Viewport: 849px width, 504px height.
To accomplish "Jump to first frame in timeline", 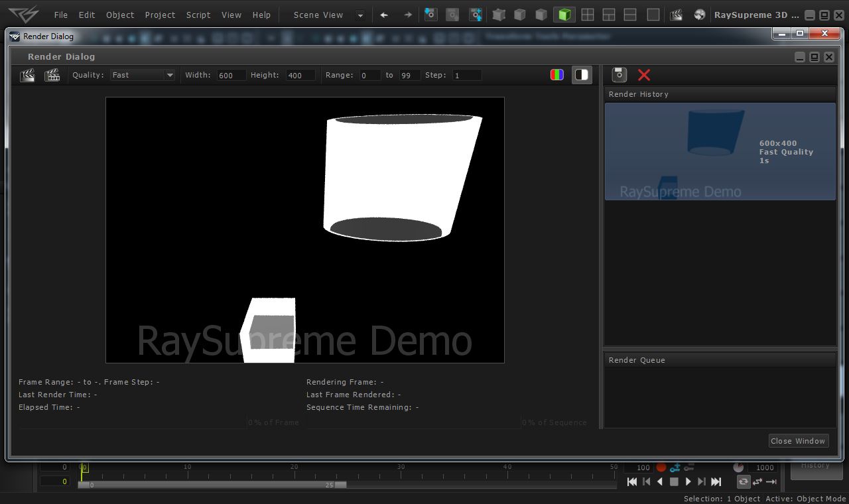I will click(632, 482).
